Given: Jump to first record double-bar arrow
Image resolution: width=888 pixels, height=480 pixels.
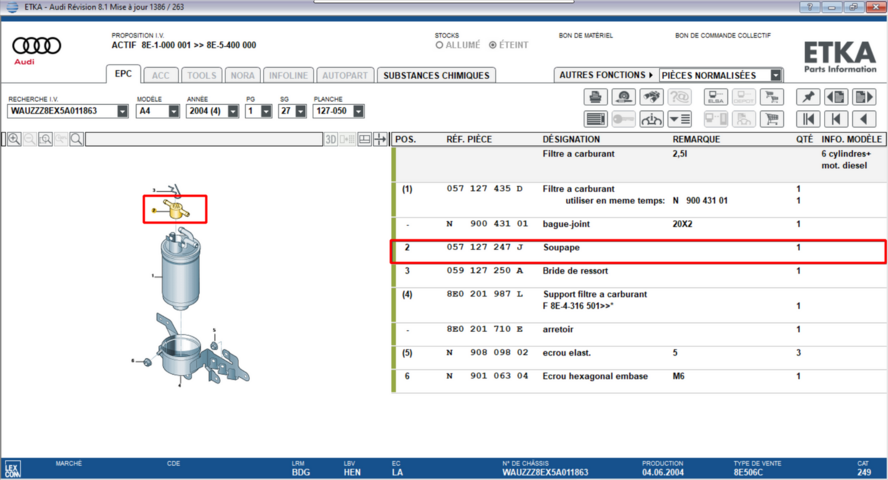Looking at the screenshot, I should (x=808, y=119).
